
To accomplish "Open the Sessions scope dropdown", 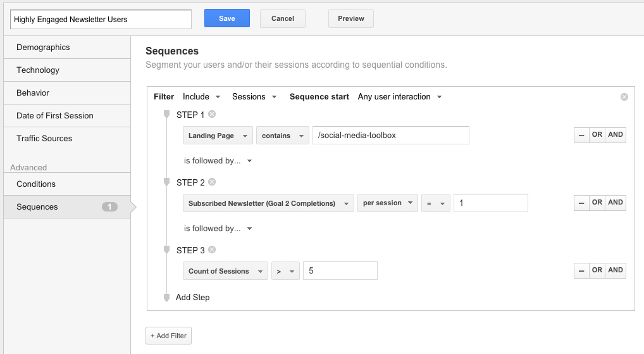I will [x=254, y=97].
